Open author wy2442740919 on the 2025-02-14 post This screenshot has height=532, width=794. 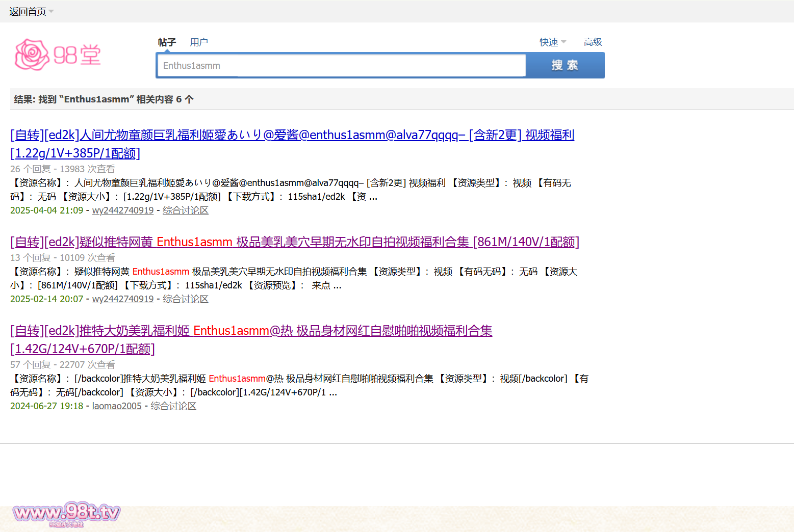pyautogui.click(x=122, y=299)
